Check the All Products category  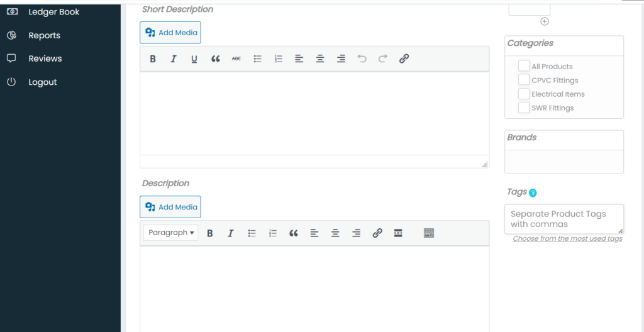point(524,66)
